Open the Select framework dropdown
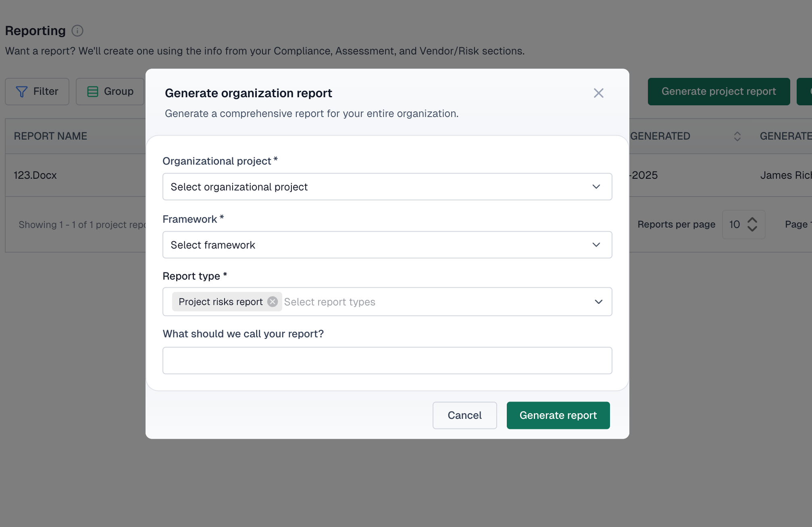This screenshot has width=812, height=527. (x=387, y=245)
